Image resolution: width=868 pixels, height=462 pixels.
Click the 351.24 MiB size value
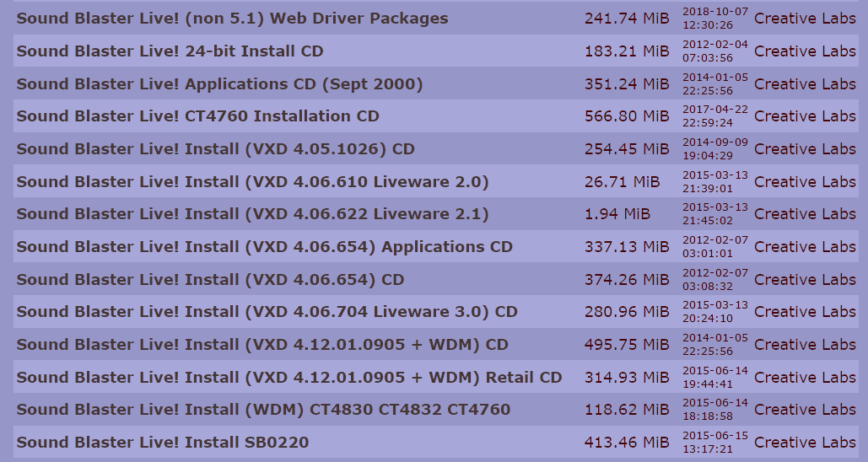pos(627,83)
